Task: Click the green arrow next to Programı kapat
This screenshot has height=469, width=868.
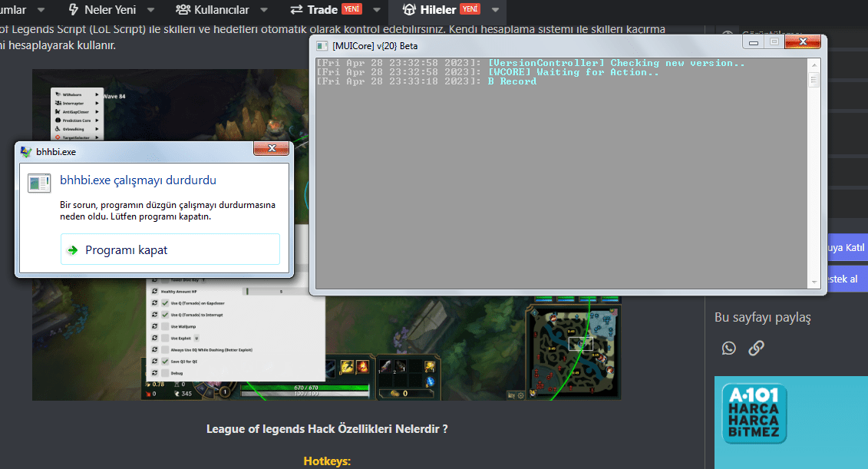Action: [x=72, y=250]
